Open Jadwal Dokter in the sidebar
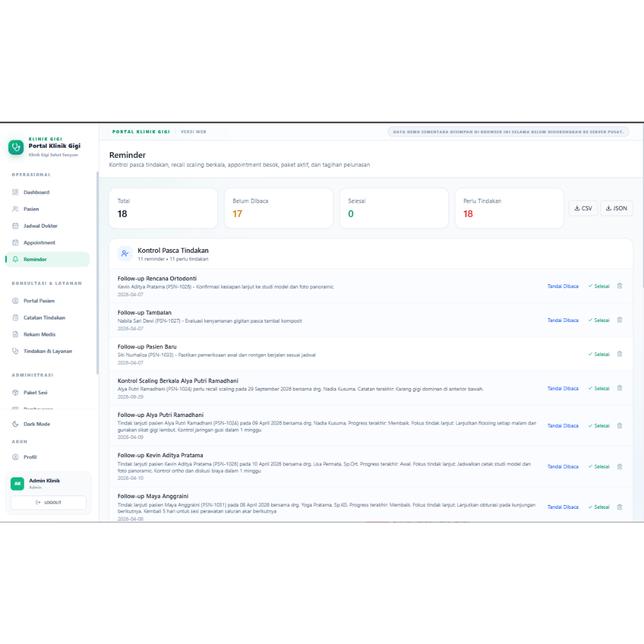This screenshot has height=644, width=644. point(47,226)
